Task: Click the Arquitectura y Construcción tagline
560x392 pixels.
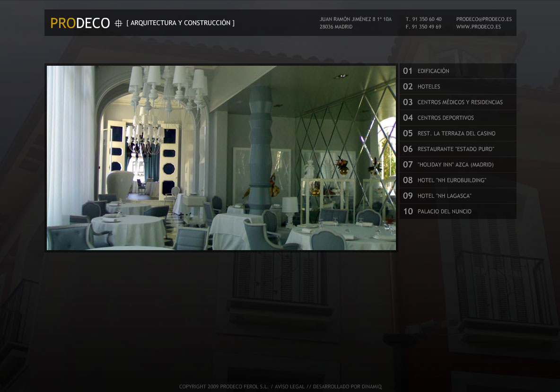Action: 181,23
